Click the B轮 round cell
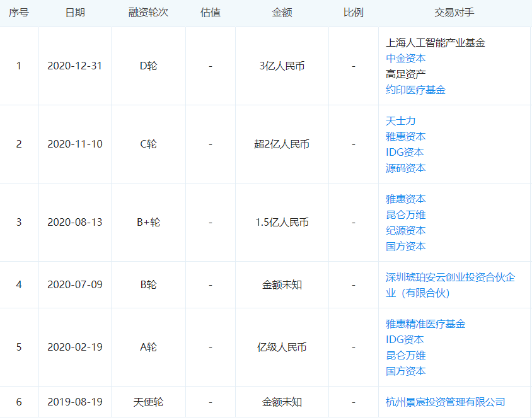Viewport: 532px width, 420px height. pos(148,284)
